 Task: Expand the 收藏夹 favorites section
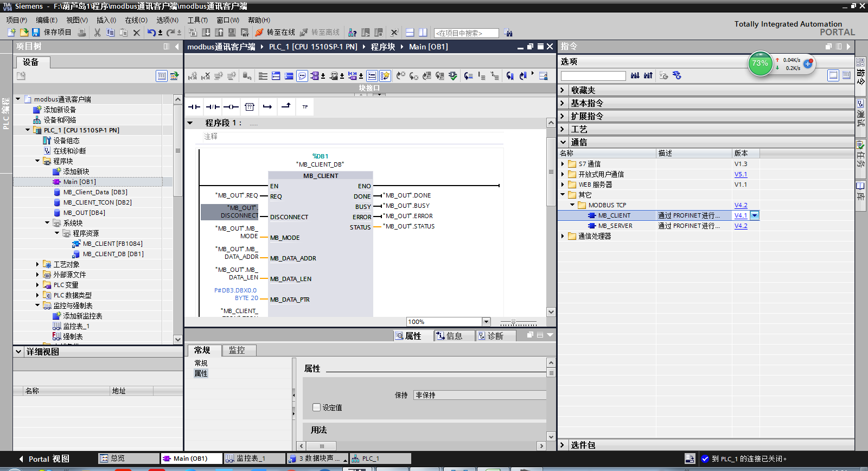[563, 90]
